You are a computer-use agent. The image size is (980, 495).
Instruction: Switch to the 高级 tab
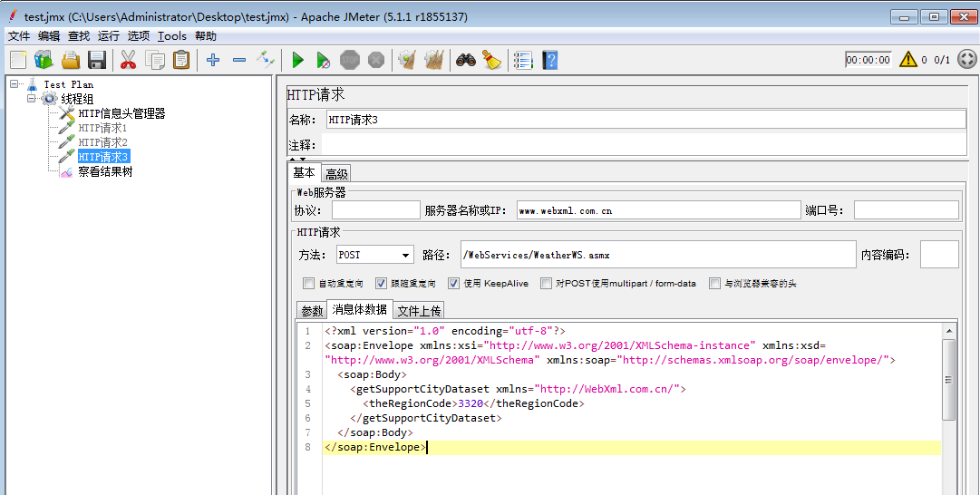(336, 174)
